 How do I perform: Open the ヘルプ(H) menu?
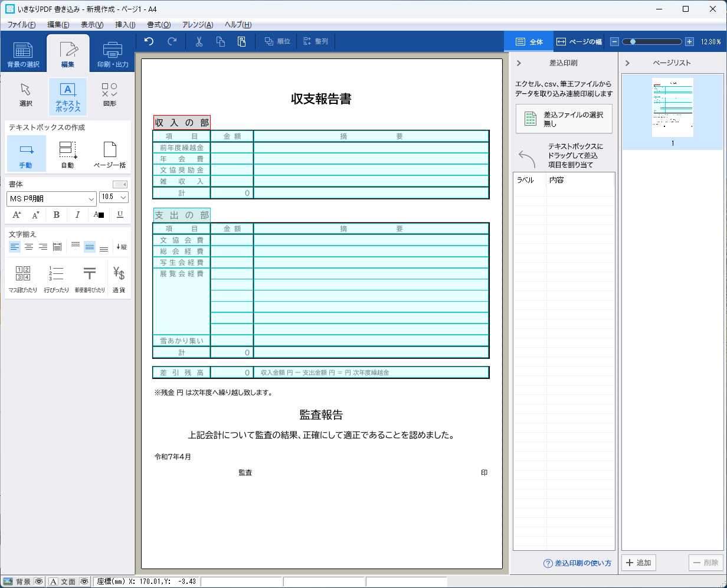(238, 25)
